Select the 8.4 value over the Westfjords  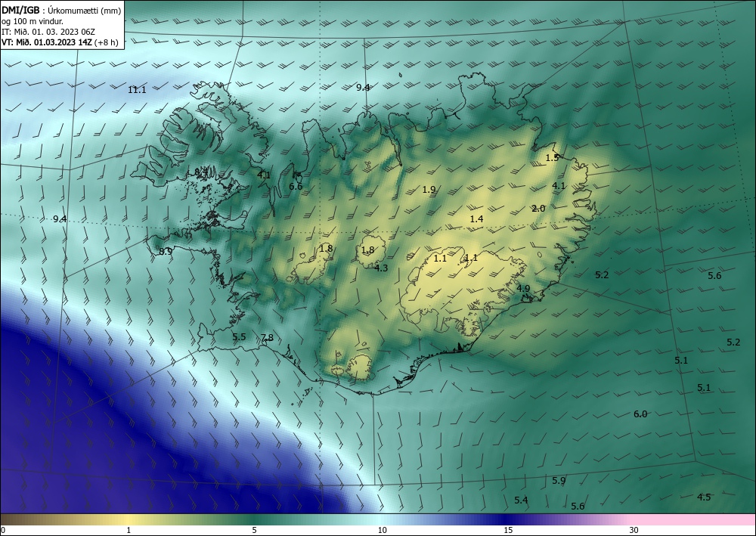click(200, 172)
